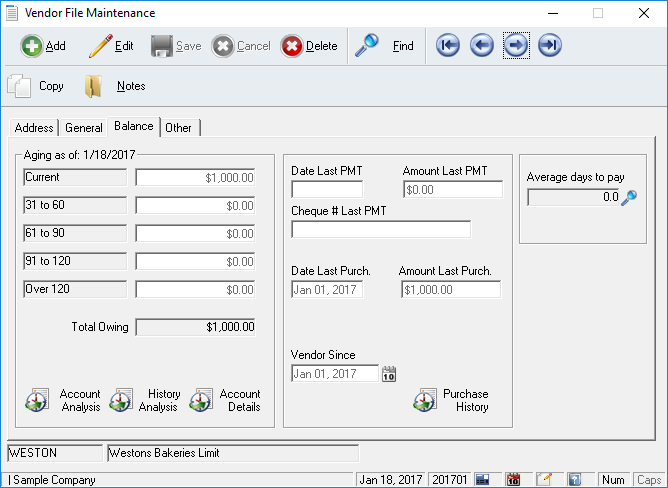
Task: Click the Cheque # Last PMT field
Action: pos(380,230)
